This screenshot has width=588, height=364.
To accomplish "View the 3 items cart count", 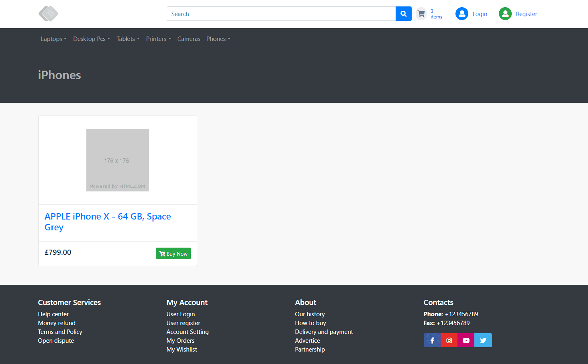I will point(436,14).
